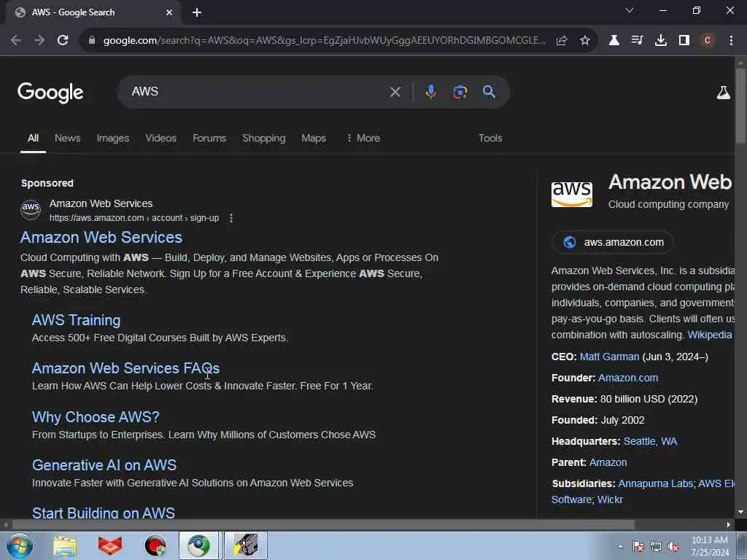747x560 pixels.
Task: Go back using browser back arrow
Action: tap(16, 41)
